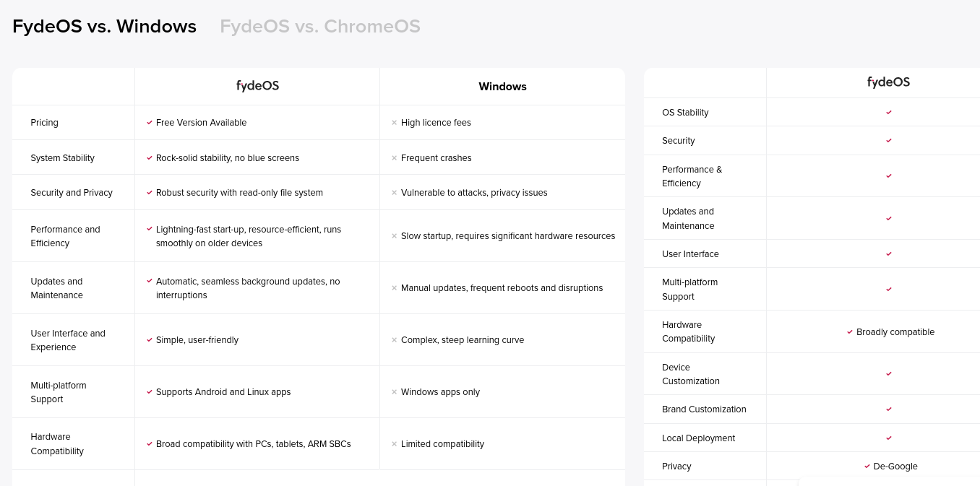Switch to FydeOS vs. ChromeOS tab
The width and height of the screenshot is (980, 486).
[320, 27]
